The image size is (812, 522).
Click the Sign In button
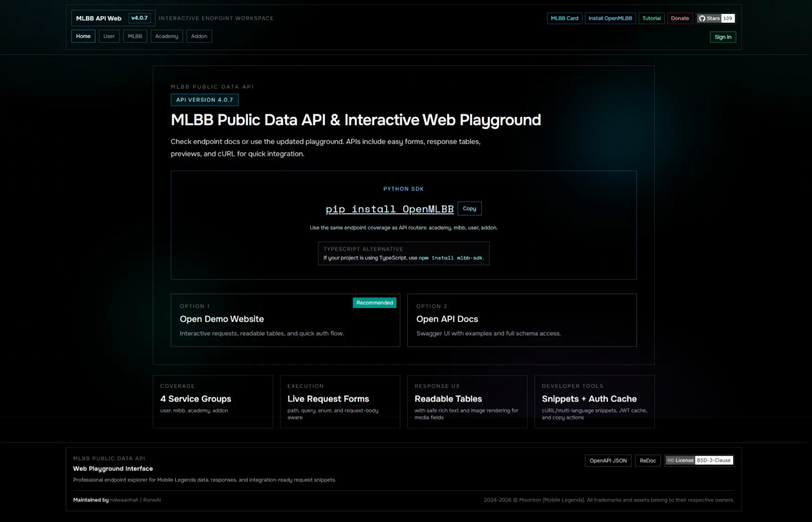(723, 37)
